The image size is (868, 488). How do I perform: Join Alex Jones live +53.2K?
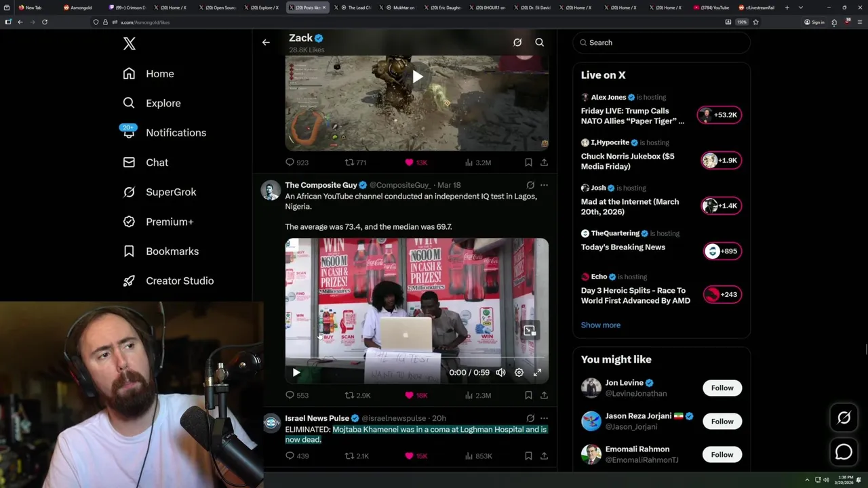(719, 115)
